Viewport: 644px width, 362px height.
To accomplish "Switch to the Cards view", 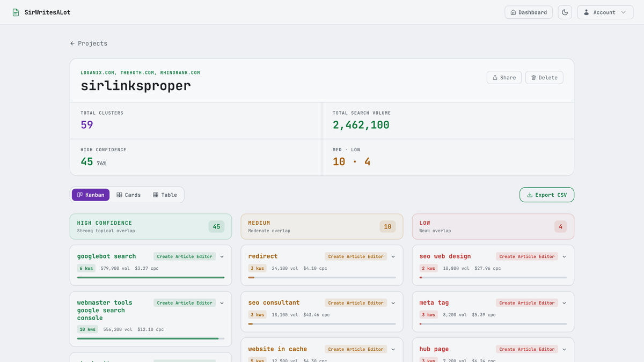I will click(129, 195).
